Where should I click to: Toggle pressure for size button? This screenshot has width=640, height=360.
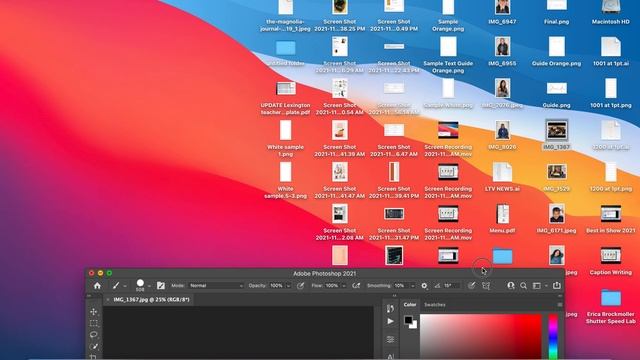click(x=471, y=286)
